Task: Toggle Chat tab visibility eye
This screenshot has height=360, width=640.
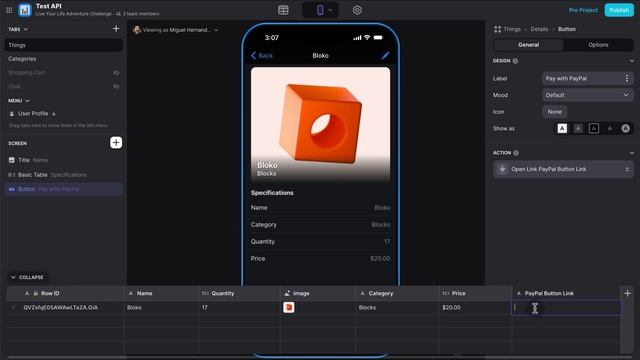Action: tap(116, 87)
